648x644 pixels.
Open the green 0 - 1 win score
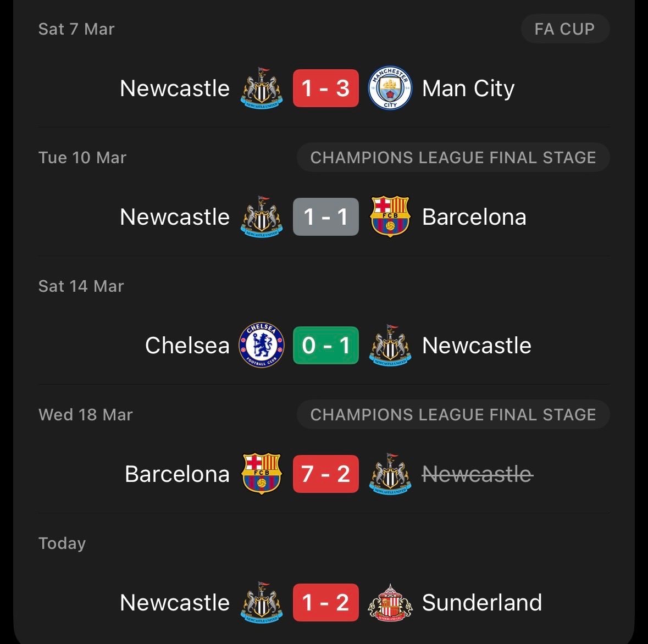pyautogui.click(x=325, y=345)
